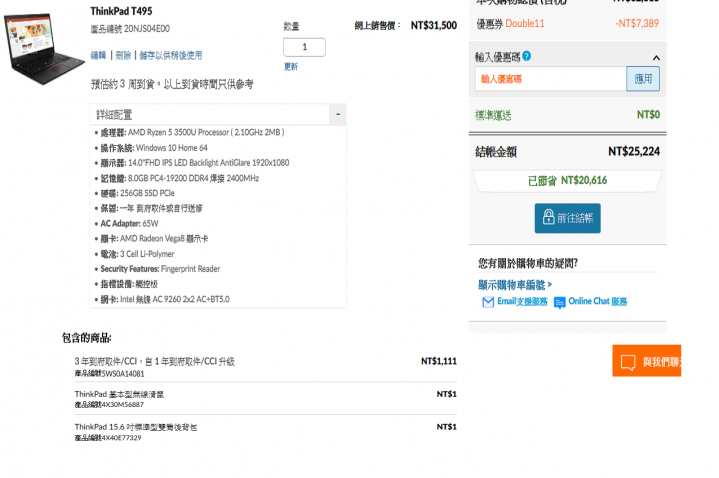Open Online Chat service link
The width and height of the screenshot is (719, 478).
tap(597, 301)
